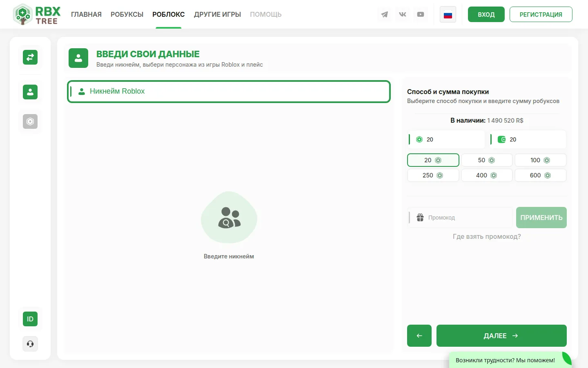Open the RBX Tree logo homepage

(x=37, y=15)
